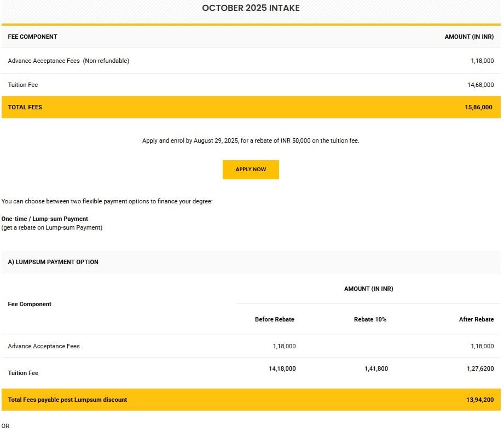Select the After Rebate column header

pos(476,319)
